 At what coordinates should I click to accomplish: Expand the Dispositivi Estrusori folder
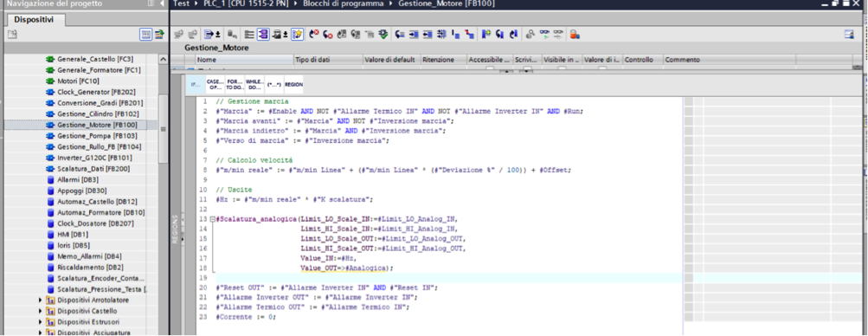pos(41,321)
